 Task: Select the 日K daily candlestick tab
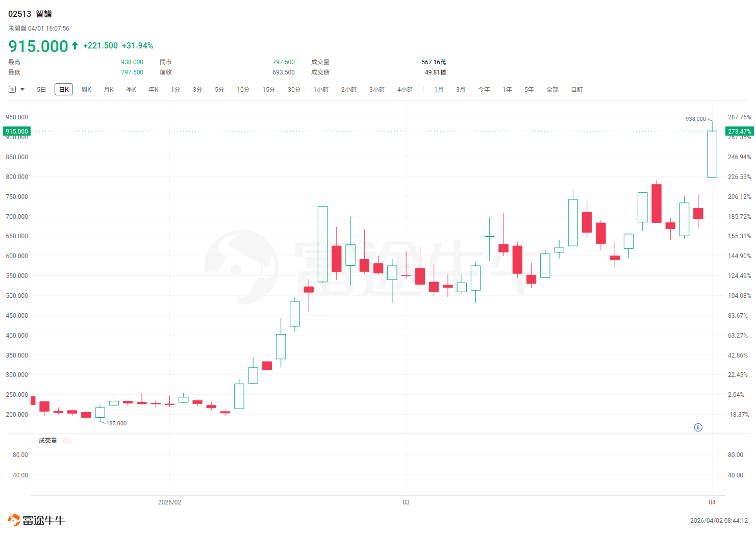64,90
